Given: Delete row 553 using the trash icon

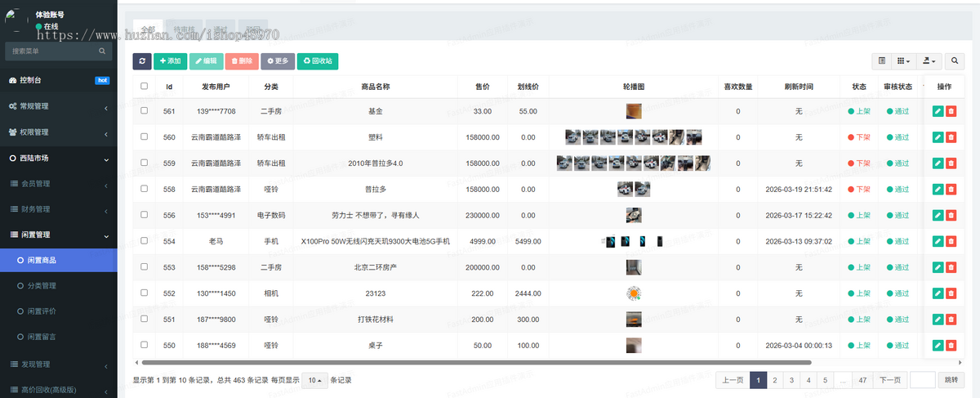Looking at the screenshot, I should coord(951,267).
